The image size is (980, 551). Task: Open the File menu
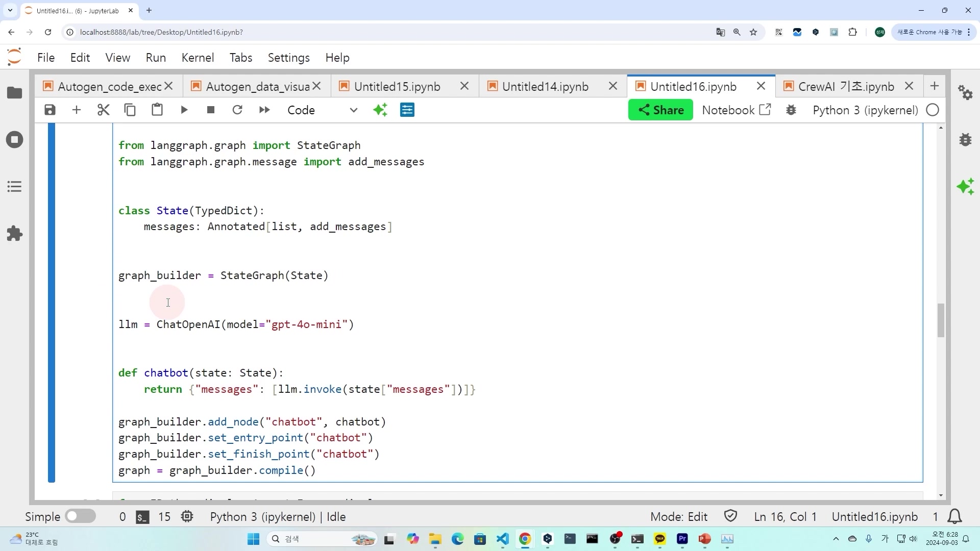coord(46,58)
